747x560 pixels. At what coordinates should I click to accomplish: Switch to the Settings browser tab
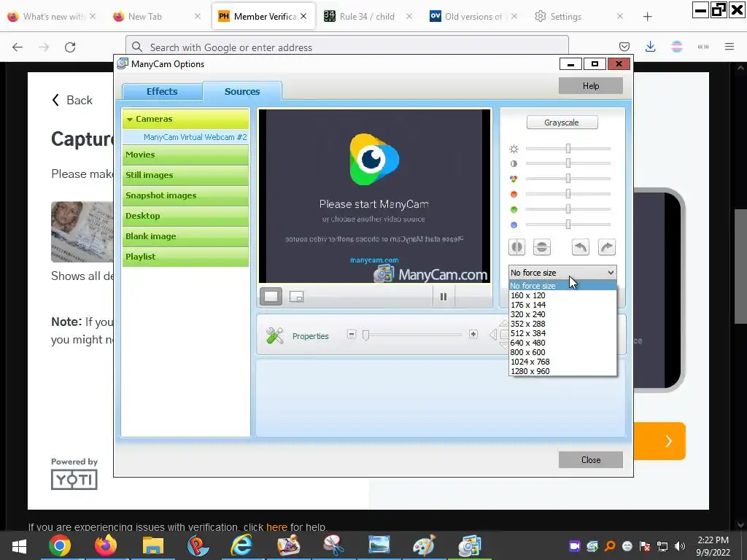point(578,17)
